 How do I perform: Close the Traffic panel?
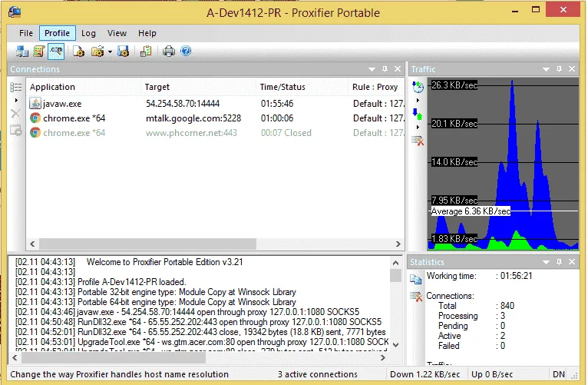[x=572, y=69]
